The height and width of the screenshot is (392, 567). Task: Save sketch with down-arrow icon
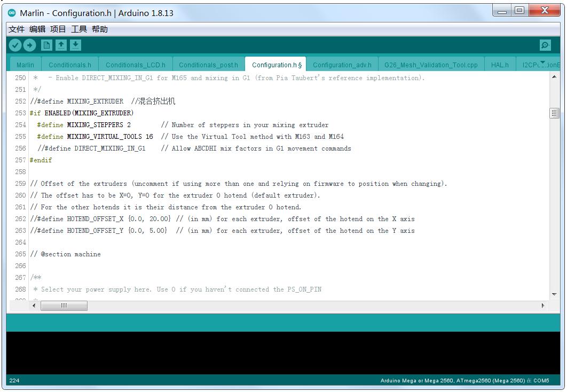(75, 45)
